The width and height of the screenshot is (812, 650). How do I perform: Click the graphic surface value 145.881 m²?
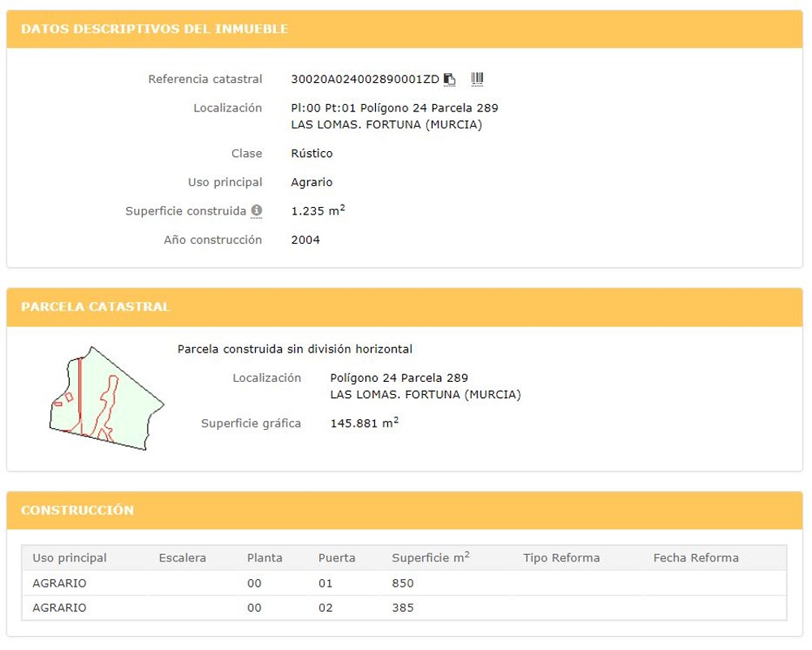[x=364, y=423]
